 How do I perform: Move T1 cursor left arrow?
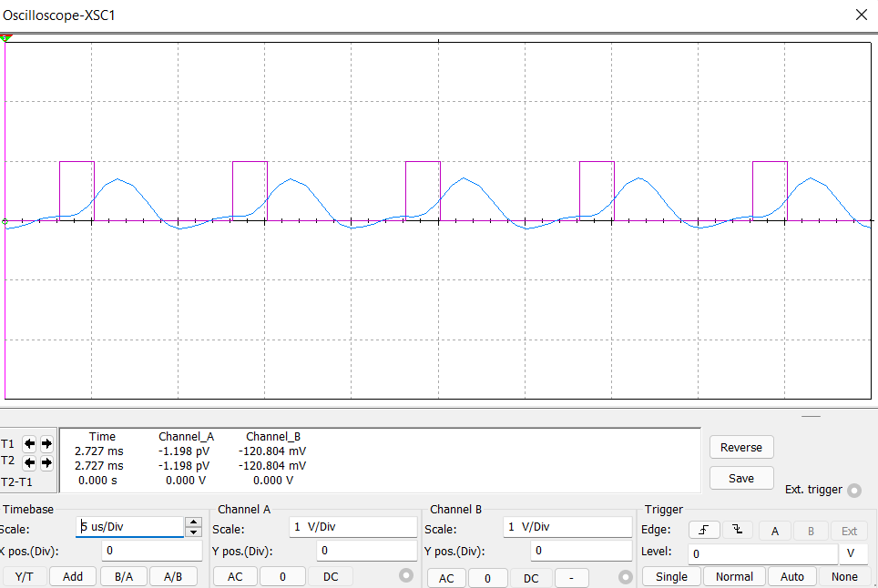point(29,444)
